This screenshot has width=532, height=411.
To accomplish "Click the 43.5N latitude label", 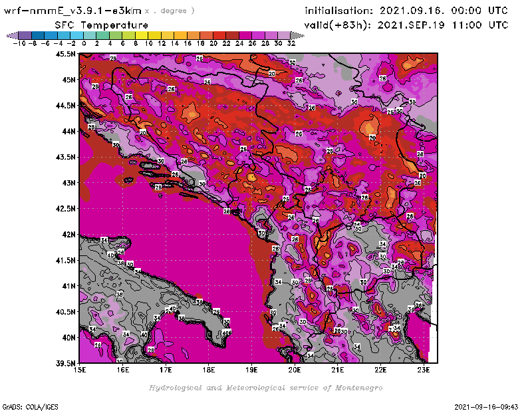I will (65, 157).
